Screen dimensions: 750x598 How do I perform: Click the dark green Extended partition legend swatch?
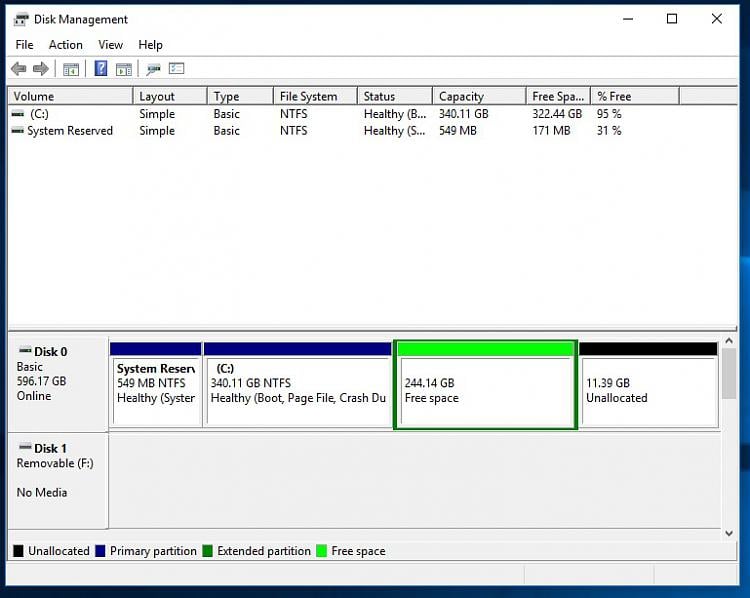click(x=207, y=551)
